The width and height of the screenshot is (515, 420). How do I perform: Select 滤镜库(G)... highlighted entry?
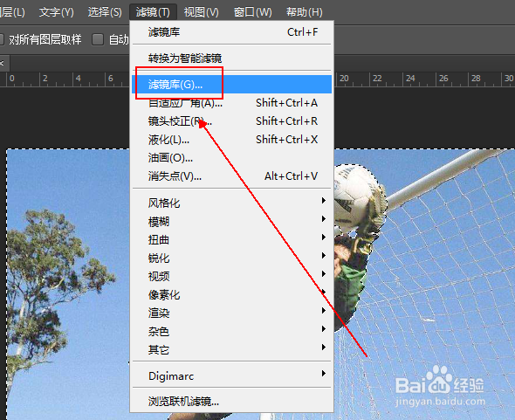coord(232,85)
